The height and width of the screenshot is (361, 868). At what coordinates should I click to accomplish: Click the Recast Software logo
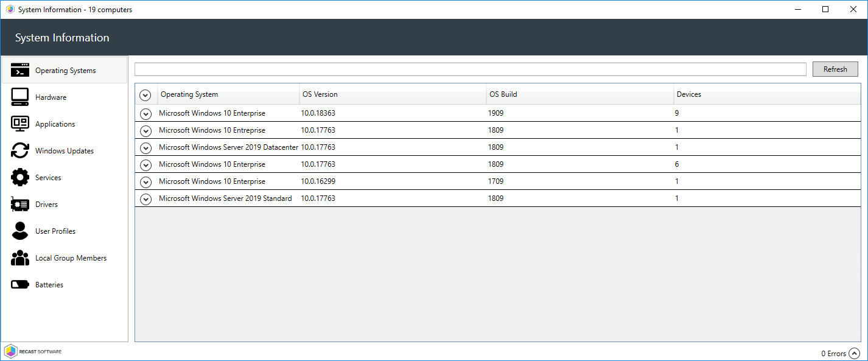point(33,351)
